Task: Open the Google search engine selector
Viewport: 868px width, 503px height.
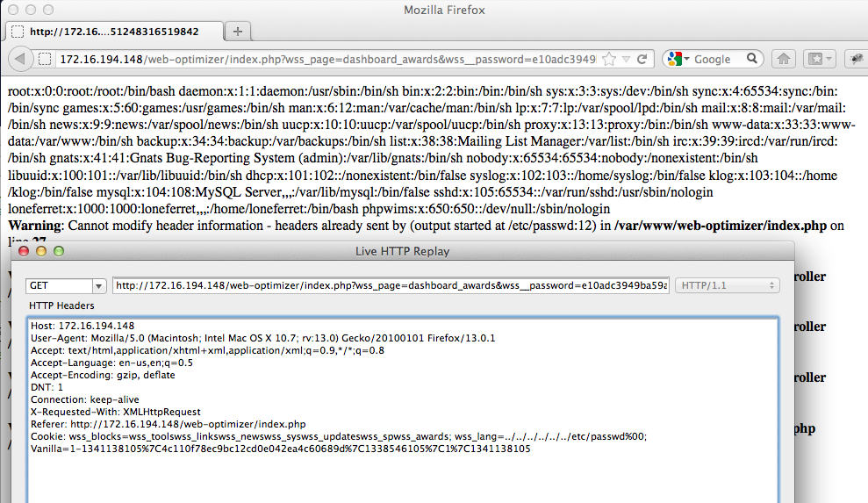Action: [678, 59]
